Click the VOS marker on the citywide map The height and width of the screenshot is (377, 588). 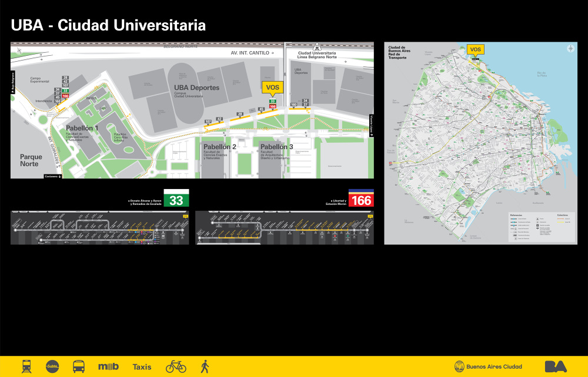[x=475, y=49]
